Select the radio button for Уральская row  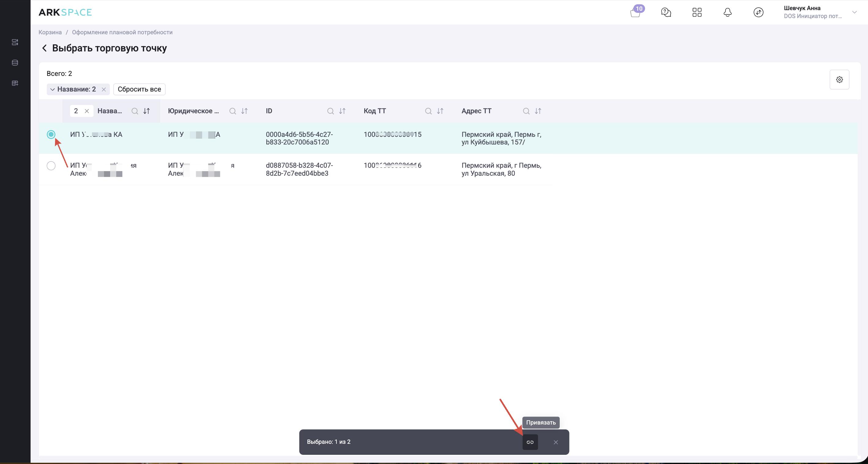point(51,166)
